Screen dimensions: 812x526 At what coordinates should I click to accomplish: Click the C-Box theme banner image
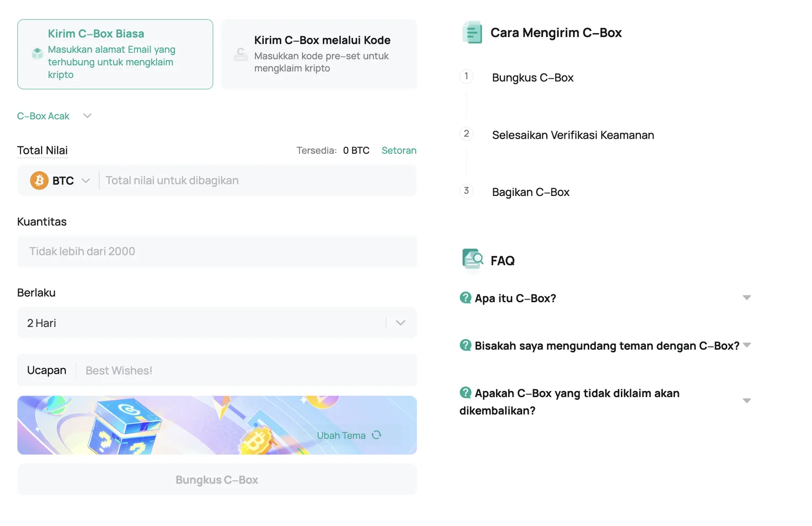pos(217,425)
